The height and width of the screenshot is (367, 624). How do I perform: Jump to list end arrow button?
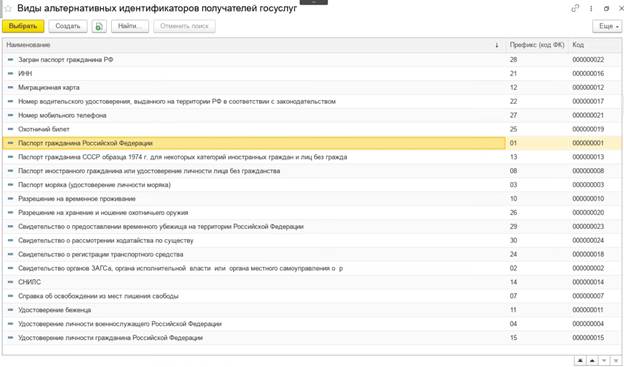pyautogui.click(x=616, y=361)
